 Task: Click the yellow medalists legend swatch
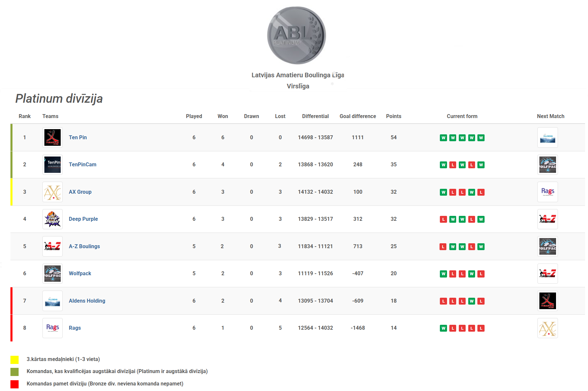(15, 360)
